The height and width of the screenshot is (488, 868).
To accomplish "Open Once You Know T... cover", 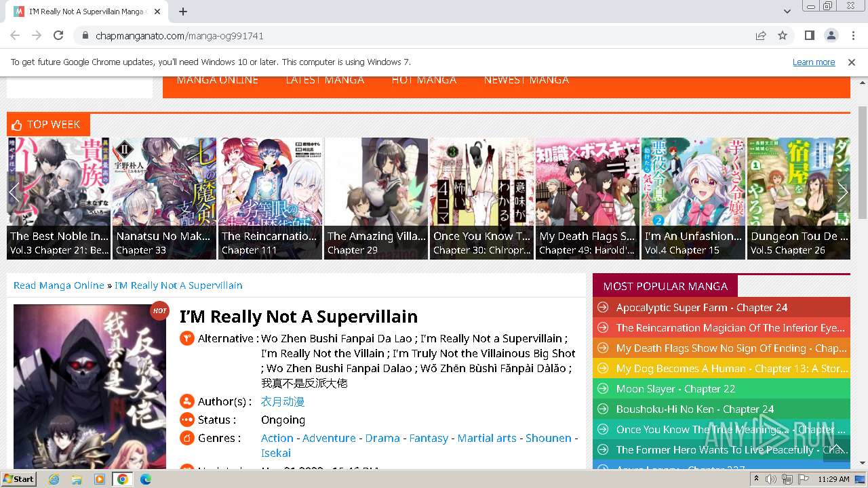I will [481, 198].
